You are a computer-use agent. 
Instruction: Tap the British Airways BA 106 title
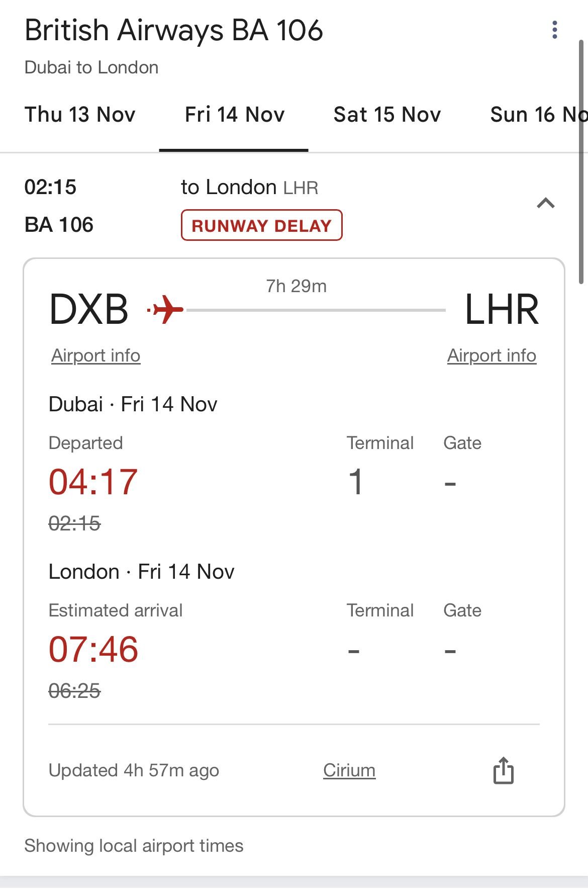click(173, 30)
